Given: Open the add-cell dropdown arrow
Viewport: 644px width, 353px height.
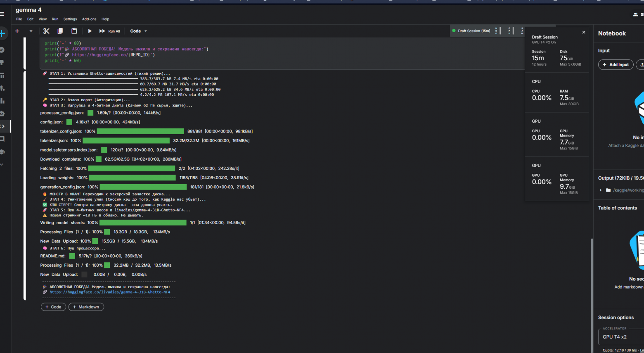Looking at the screenshot, I should pos(31,31).
